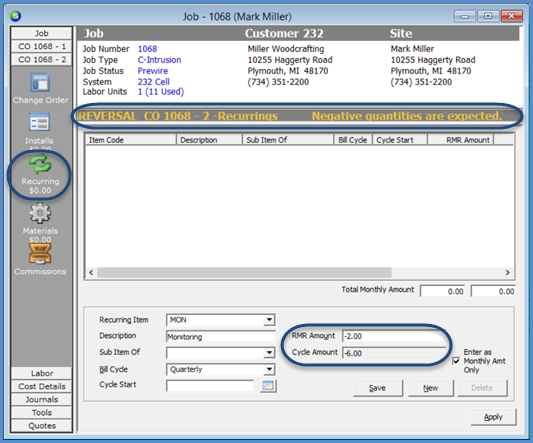
Task: Click the application logo in title bar
Action: 15,16
